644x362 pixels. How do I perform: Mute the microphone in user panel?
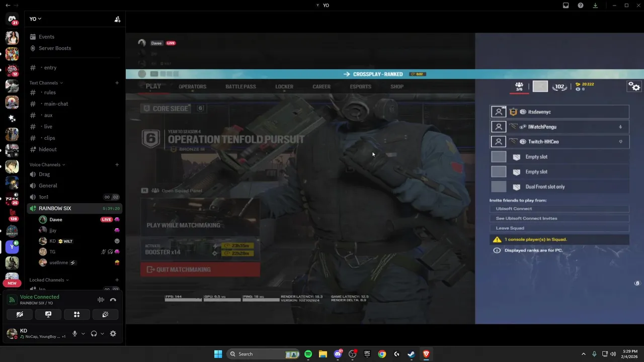[74, 333]
